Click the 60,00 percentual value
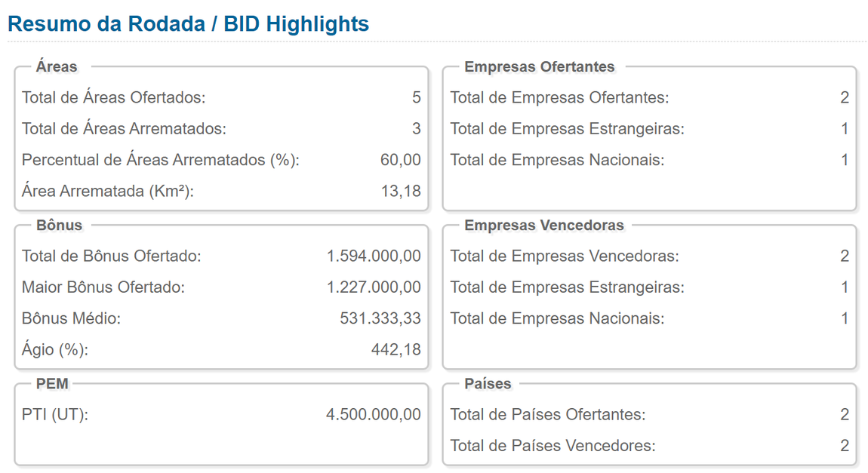 click(x=400, y=160)
